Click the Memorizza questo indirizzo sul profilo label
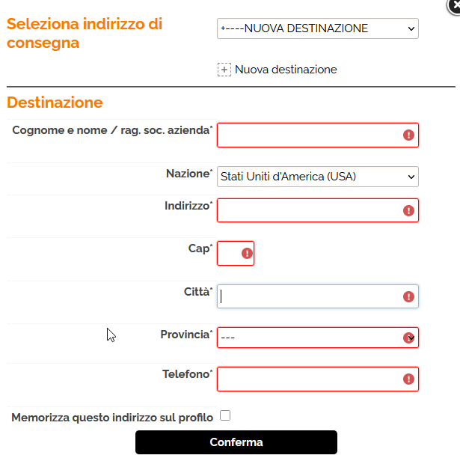The image size is (460, 476). (112, 418)
